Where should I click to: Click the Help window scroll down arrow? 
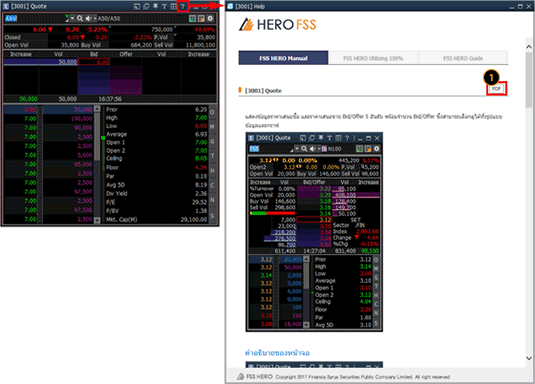[529, 358]
